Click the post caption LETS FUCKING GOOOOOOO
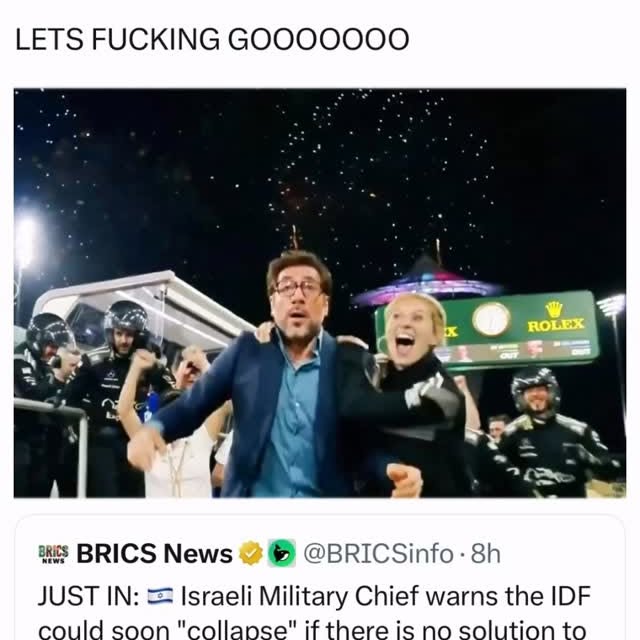Screen dimensions: 640x640 211,39
